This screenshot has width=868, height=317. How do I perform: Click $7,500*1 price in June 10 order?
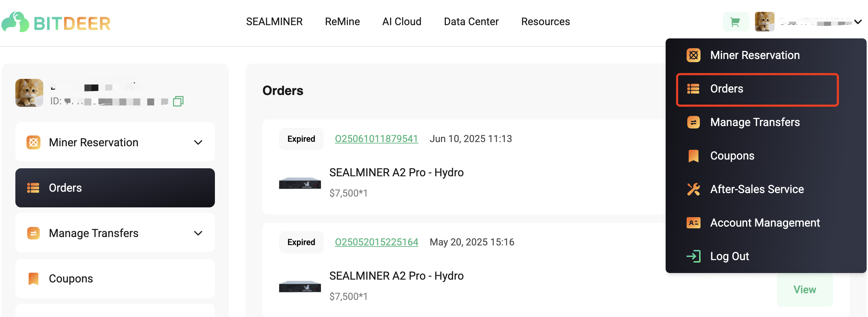coord(349,193)
